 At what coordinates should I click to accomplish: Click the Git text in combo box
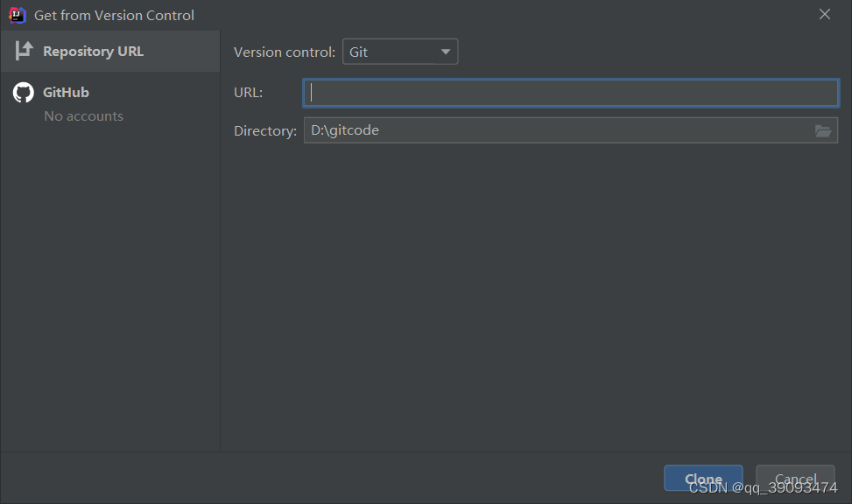coord(359,52)
